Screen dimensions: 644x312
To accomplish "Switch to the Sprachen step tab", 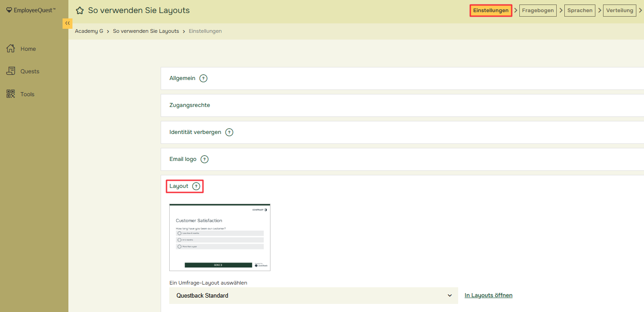I will tap(580, 10).
